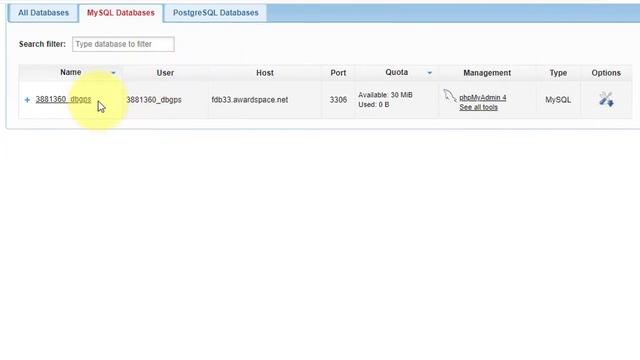
Task: Click the Used: 0 B text
Action: (373, 104)
